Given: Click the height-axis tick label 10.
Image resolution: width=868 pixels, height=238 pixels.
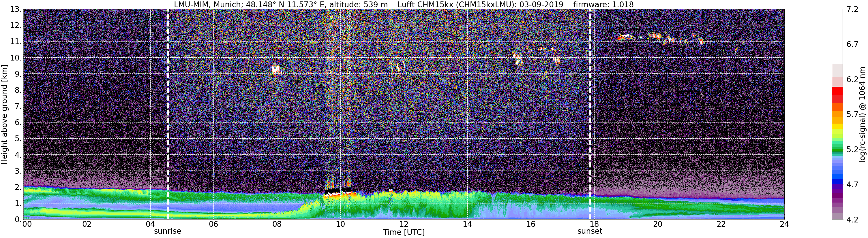Looking at the screenshot, I should pyautogui.click(x=16, y=58).
